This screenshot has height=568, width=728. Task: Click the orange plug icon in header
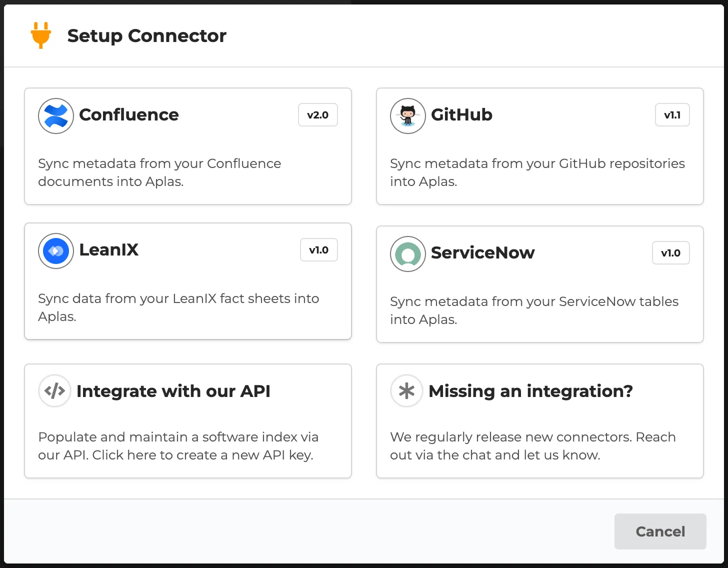[41, 35]
